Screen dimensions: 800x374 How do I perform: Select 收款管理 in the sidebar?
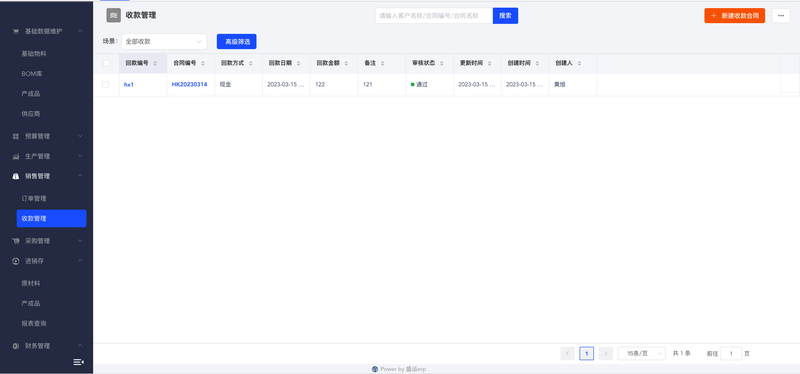tap(52, 218)
